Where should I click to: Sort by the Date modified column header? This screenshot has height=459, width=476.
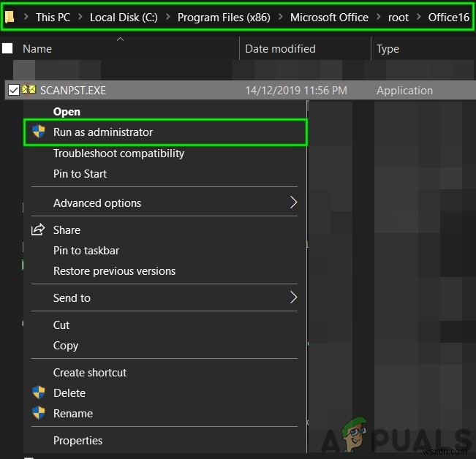280,48
